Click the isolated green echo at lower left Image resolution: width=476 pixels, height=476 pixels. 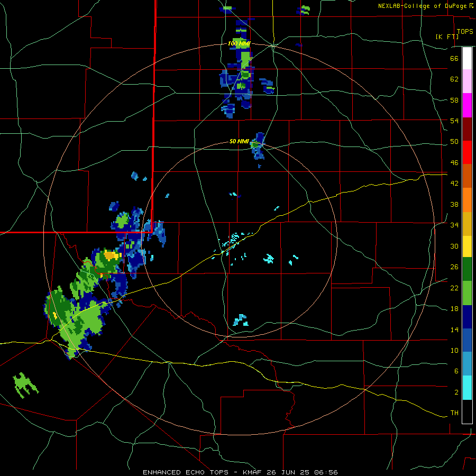[25, 385]
